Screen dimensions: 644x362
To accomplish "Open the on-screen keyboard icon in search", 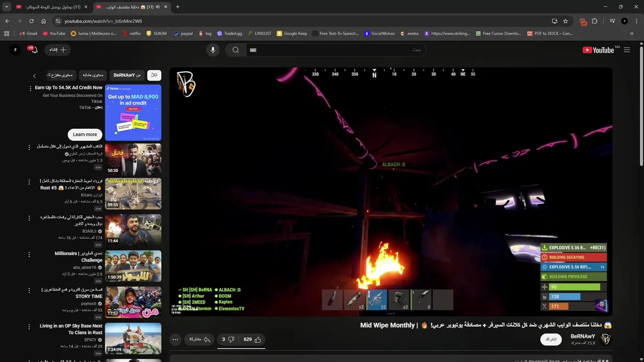I will pyautogui.click(x=253, y=50).
